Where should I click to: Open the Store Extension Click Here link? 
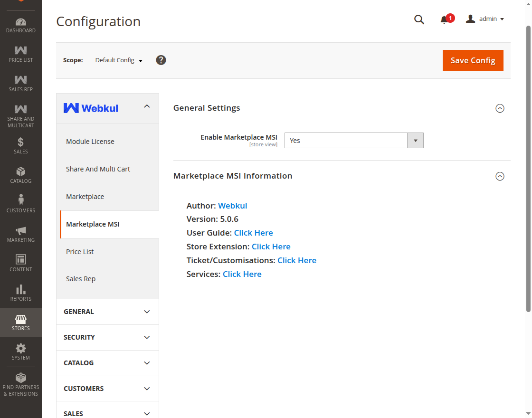click(271, 247)
